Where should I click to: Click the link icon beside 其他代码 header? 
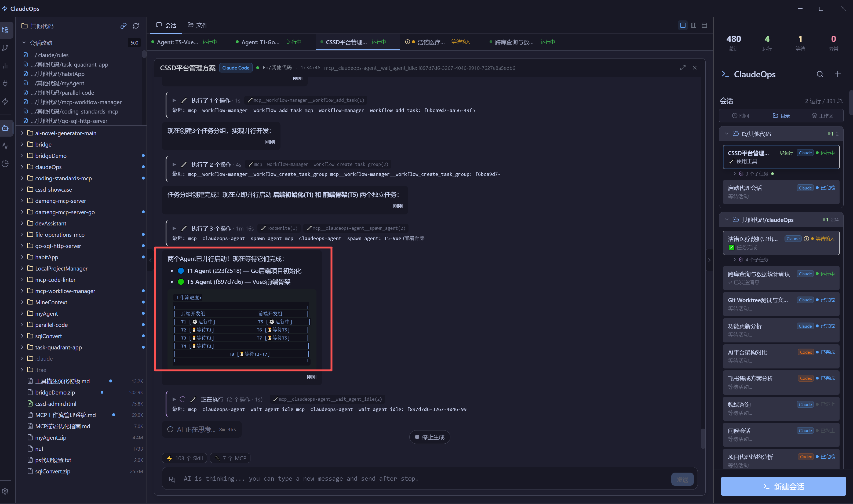(x=123, y=26)
